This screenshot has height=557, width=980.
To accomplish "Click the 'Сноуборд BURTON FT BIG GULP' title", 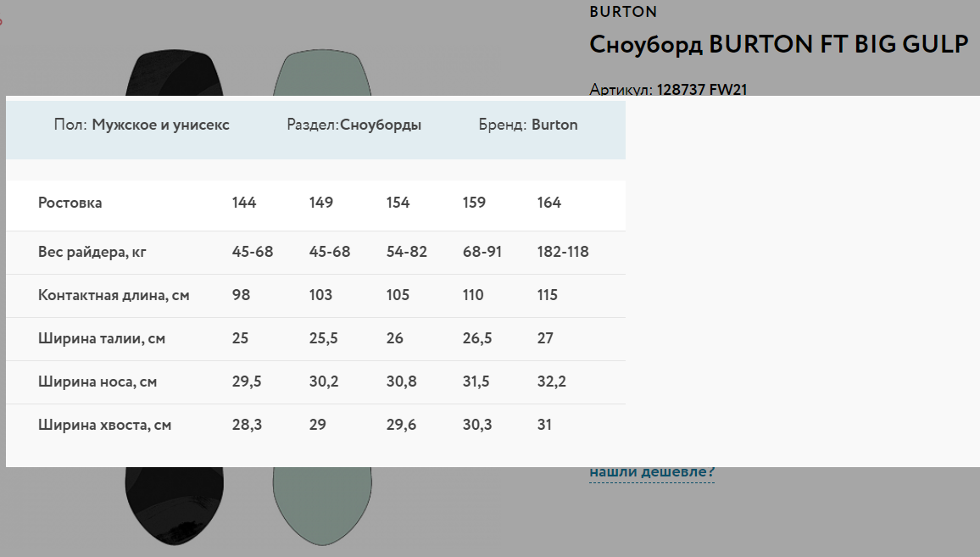I will (x=779, y=45).
